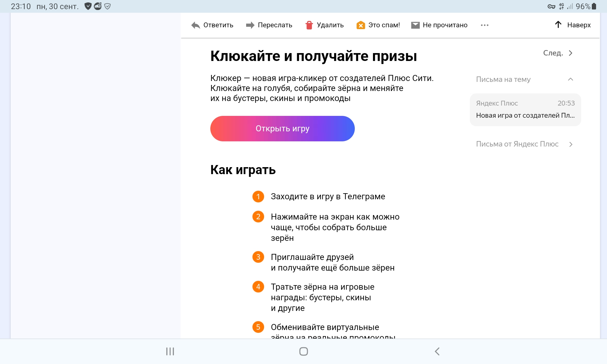
Task: Open Письма от Яндекс Плюс link
Action: (x=517, y=144)
